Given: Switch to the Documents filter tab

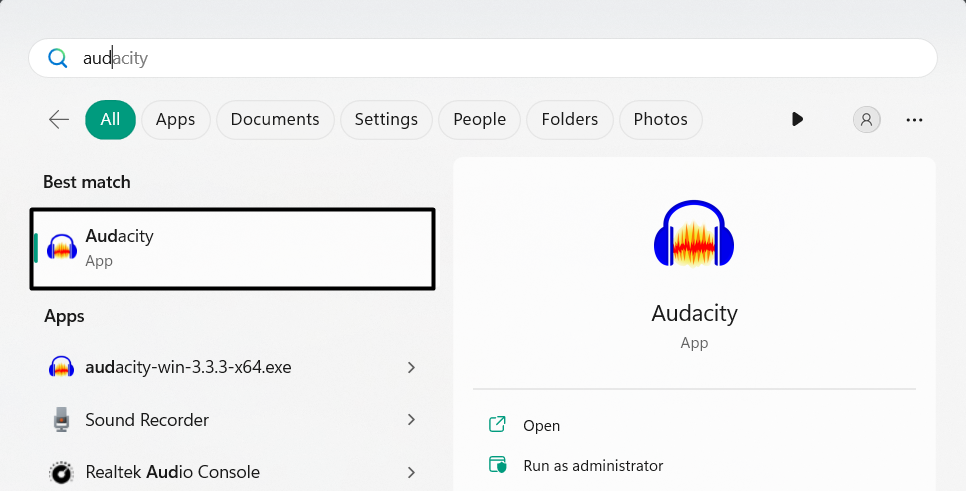Looking at the screenshot, I should coord(275,120).
